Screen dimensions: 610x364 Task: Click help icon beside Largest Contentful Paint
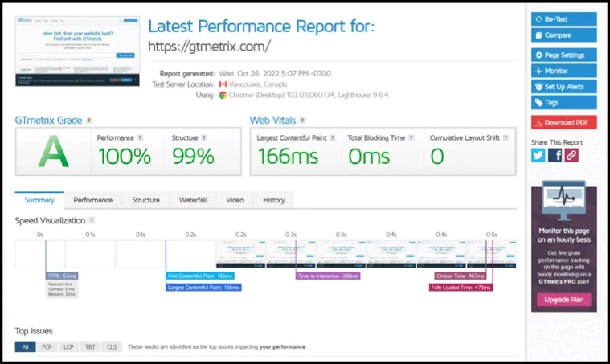(x=332, y=137)
